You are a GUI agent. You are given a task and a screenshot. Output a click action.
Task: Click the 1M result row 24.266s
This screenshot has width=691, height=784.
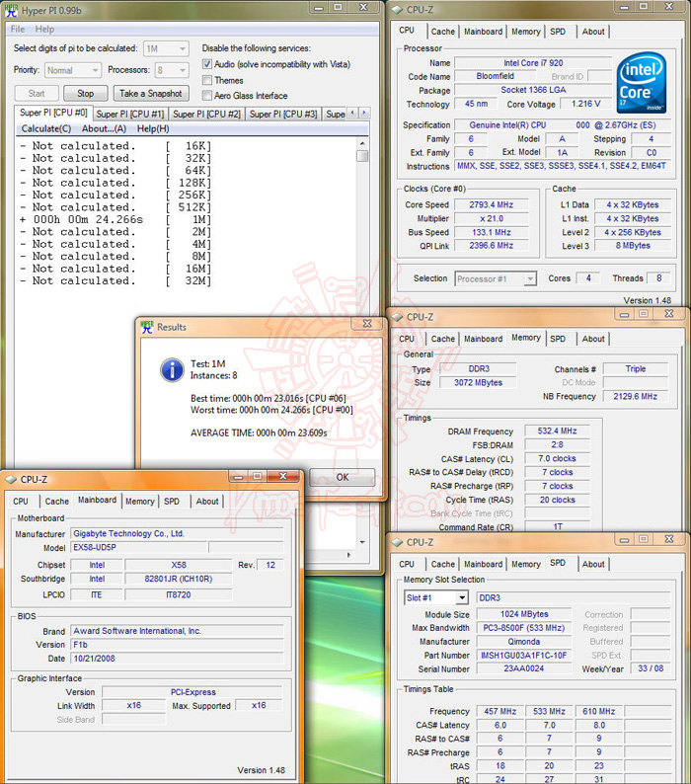pos(116,219)
